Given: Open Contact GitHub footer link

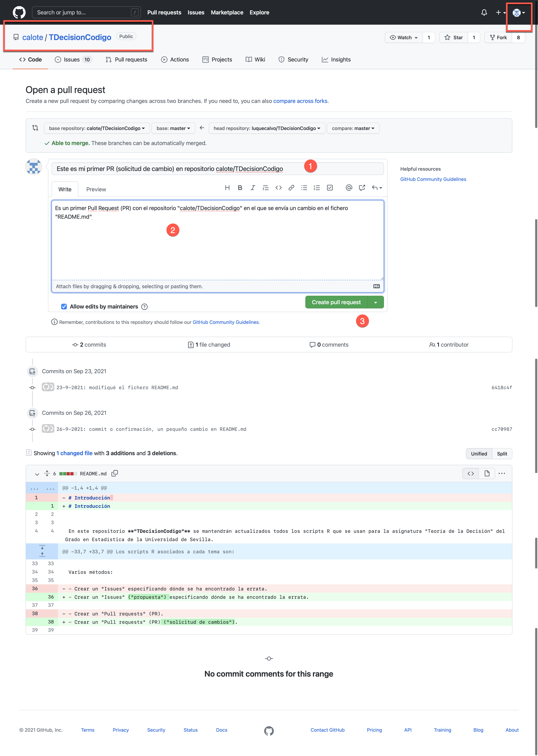Looking at the screenshot, I should click(x=327, y=730).
